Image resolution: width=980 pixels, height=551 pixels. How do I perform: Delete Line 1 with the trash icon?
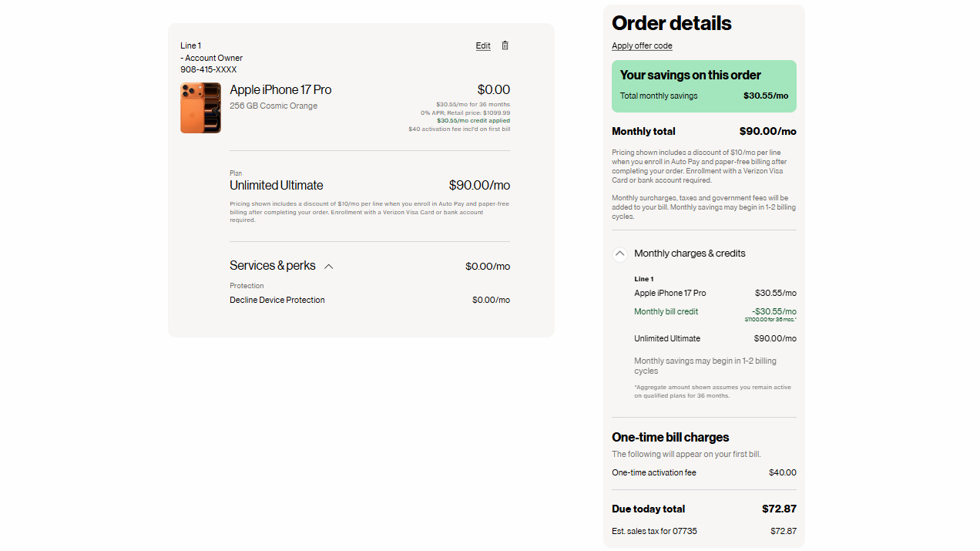505,45
